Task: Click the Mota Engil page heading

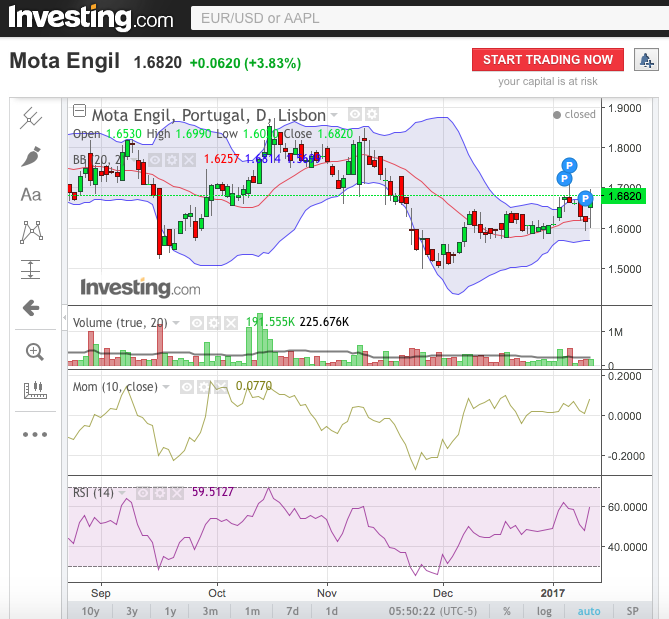Action: [64, 61]
